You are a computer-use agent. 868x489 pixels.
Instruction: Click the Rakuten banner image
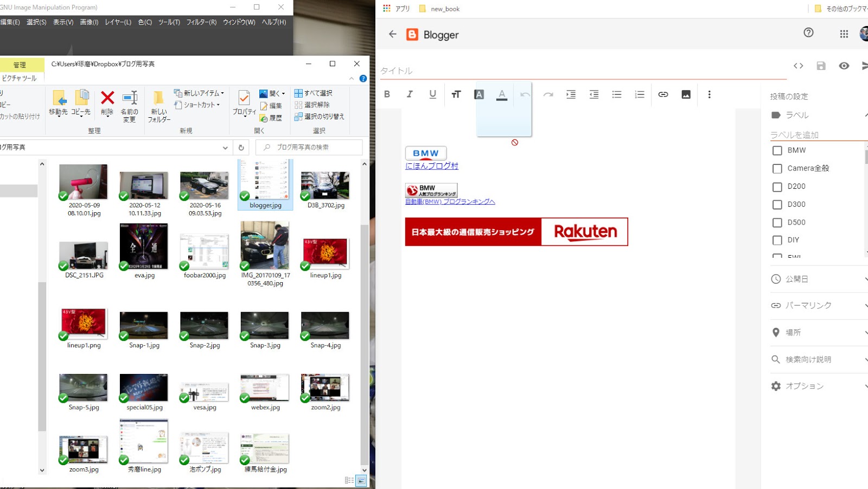(x=516, y=232)
